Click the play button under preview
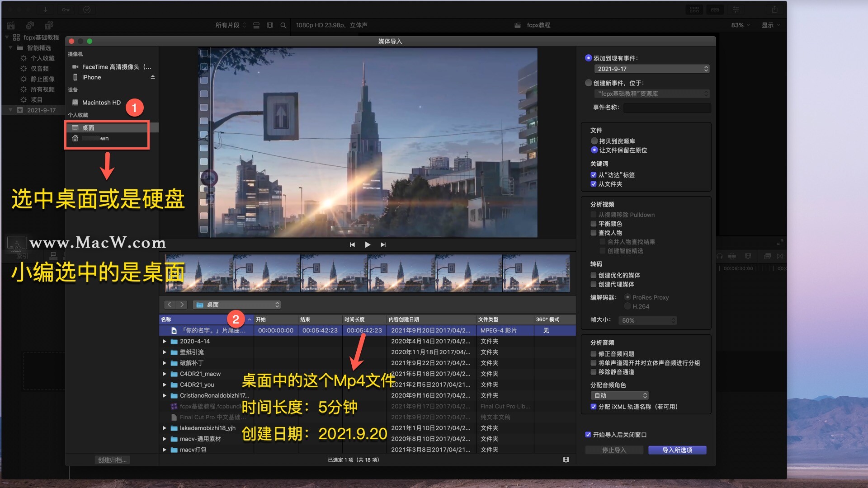The image size is (868, 488). (368, 244)
